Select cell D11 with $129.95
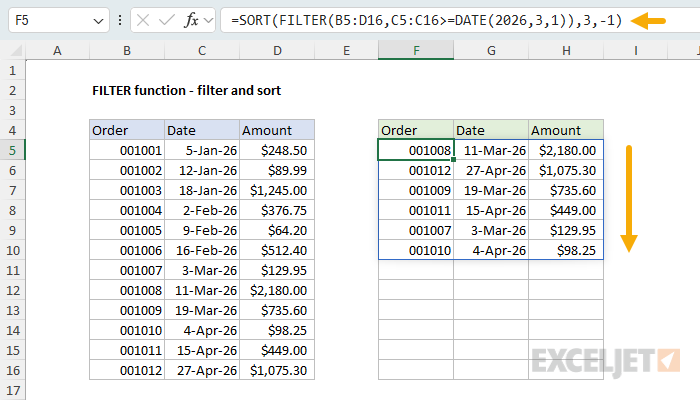The width and height of the screenshot is (700, 400). click(x=277, y=270)
